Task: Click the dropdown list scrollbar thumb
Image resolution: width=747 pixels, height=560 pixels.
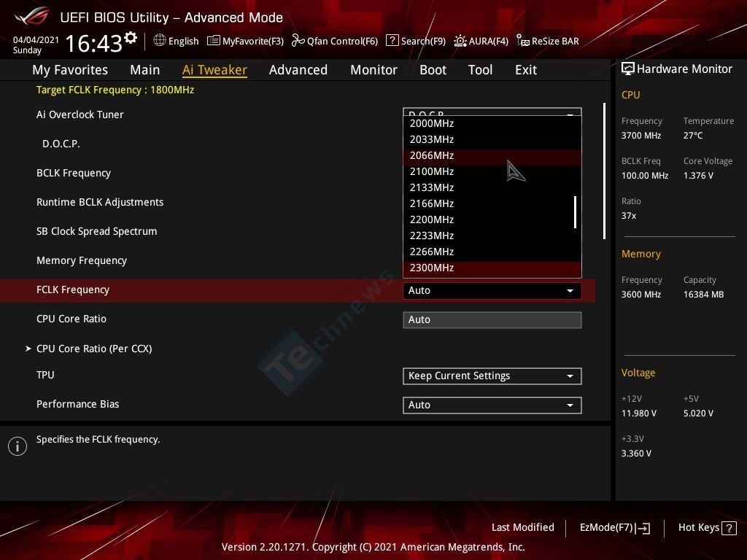Action: coord(575,212)
